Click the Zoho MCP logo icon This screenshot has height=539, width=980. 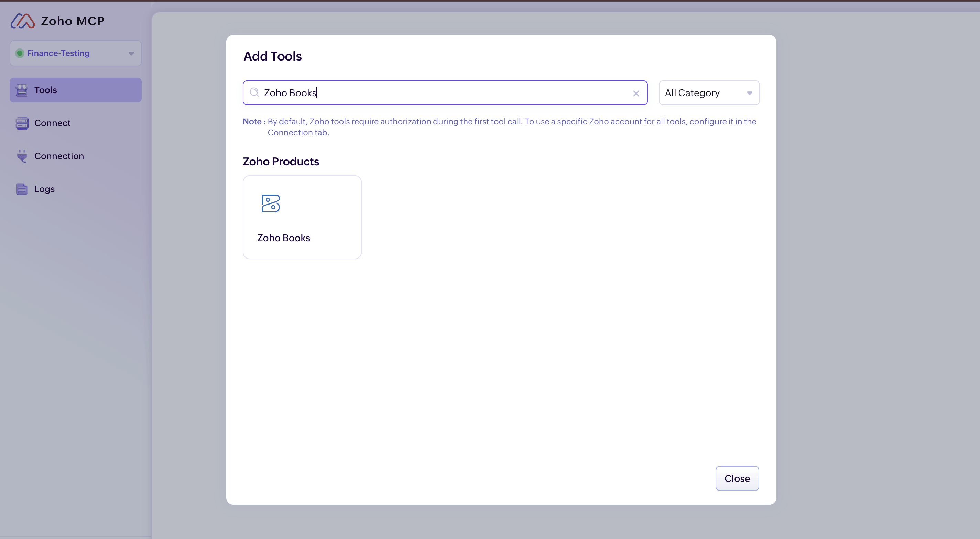pyautogui.click(x=22, y=21)
